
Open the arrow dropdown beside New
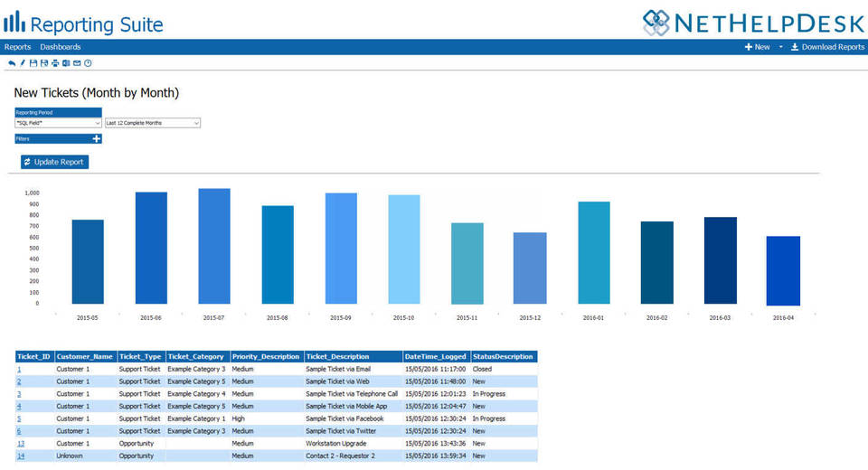tap(780, 47)
